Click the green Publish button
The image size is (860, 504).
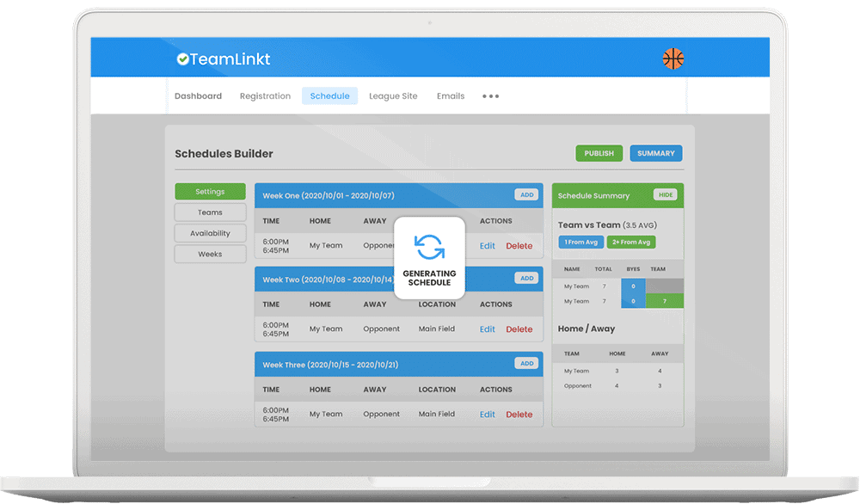pyautogui.click(x=599, y=154)
